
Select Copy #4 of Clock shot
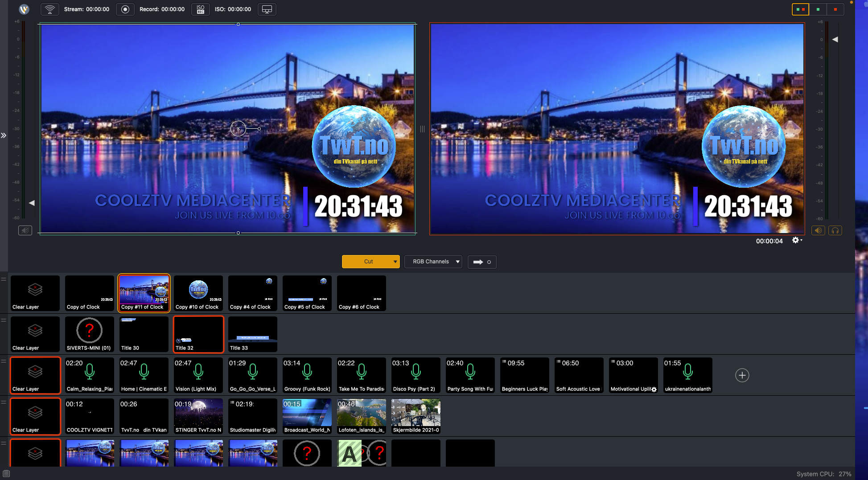(x=253, y=293)
